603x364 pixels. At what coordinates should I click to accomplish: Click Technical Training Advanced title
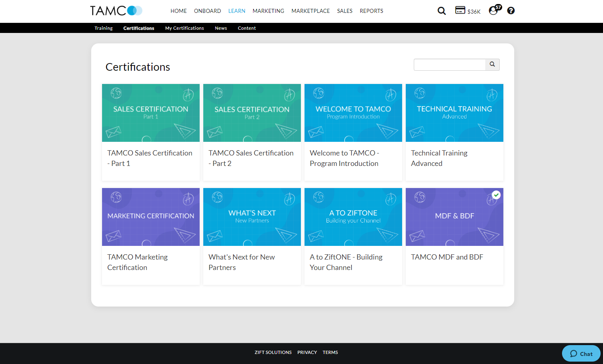click(x=439, y=158)
